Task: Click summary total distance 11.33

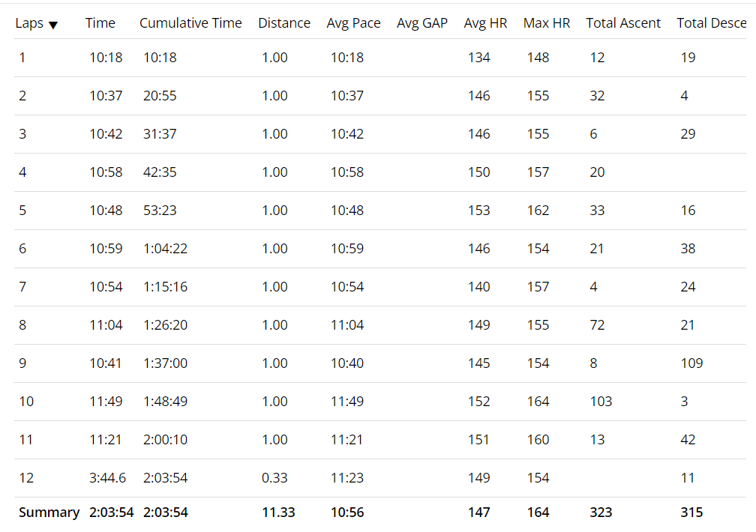Action: tap(278, 513)
